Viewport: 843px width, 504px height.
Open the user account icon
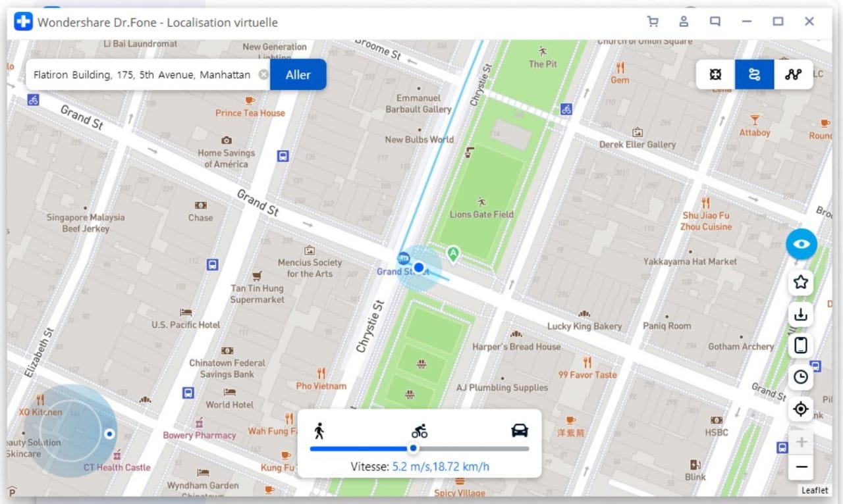click(x=684, y=22)
